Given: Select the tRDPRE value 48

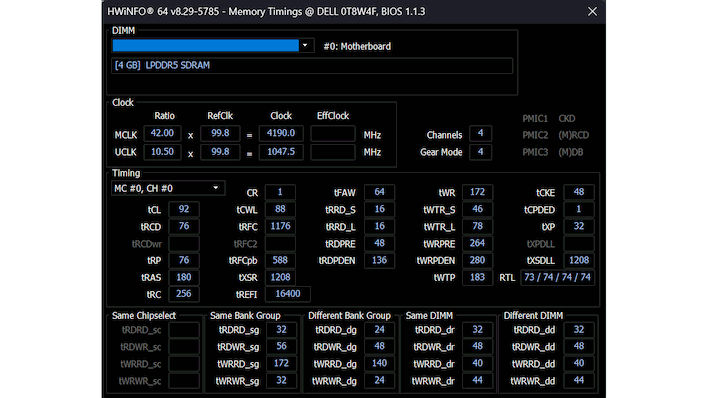Looking at the screenshot, I should pyautogui.click(x=379, y=243).
